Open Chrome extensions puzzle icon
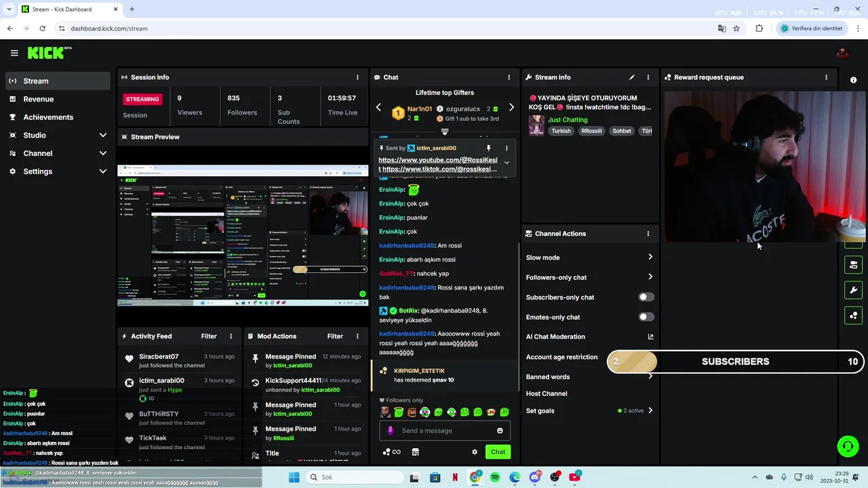Viewport: 868px width, 488px height. pyautogui.click(x=759, y=28)
